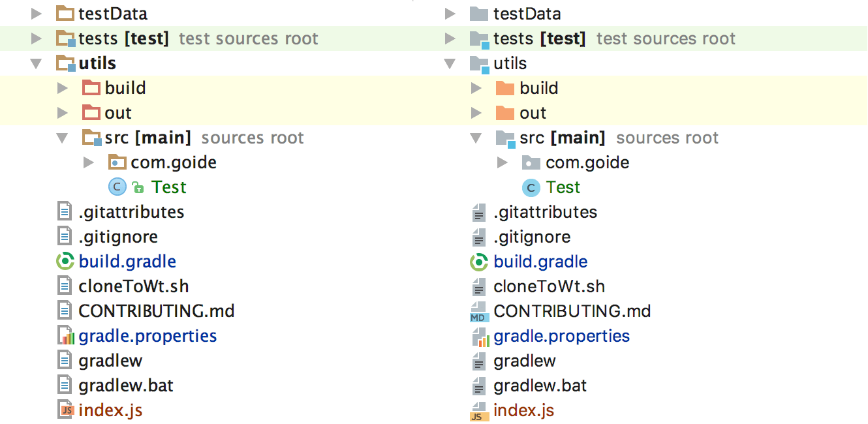868x424 pixels.
Task: Collapse the utils folder in right tree
Action: (x=449, y=64)
